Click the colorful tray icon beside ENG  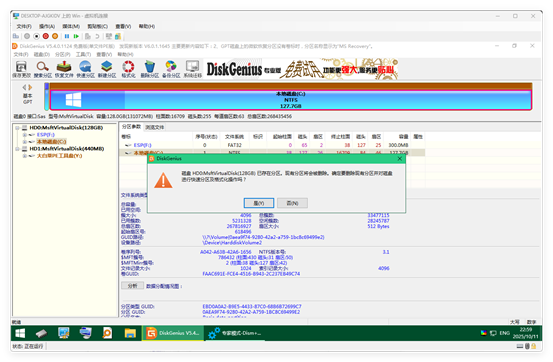coord(484,333)
